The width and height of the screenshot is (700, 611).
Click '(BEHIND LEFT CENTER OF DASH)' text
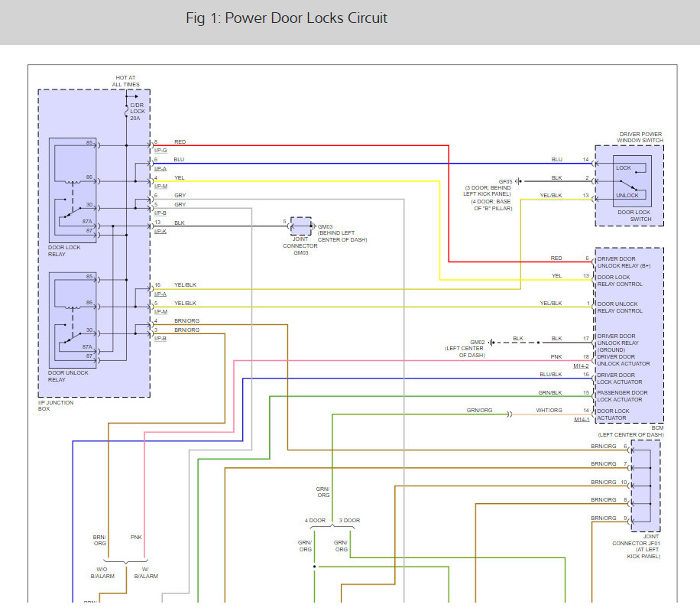(342, 236)
